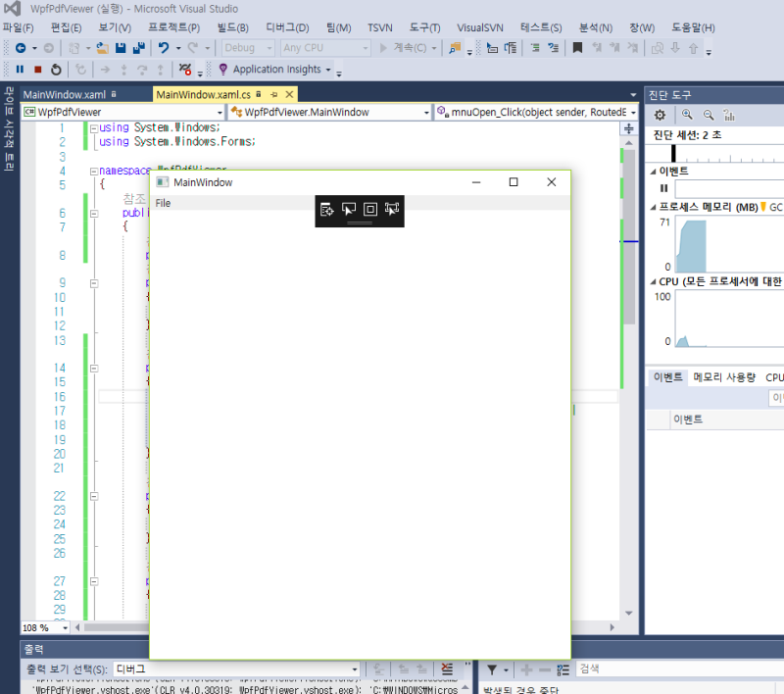Open the File menu in MainWindow app
Image resolution: width=784 pixels, height=694 pixels.
tap(163, 203)
